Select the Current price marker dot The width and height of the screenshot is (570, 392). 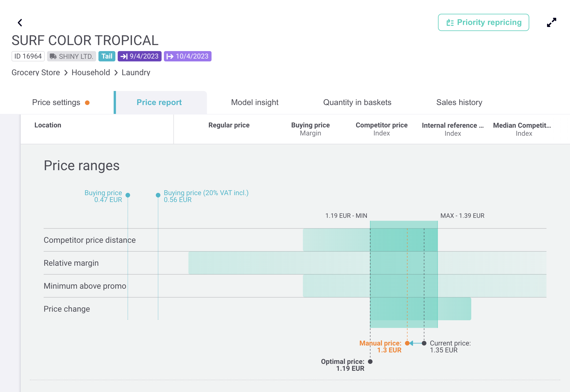424,343
